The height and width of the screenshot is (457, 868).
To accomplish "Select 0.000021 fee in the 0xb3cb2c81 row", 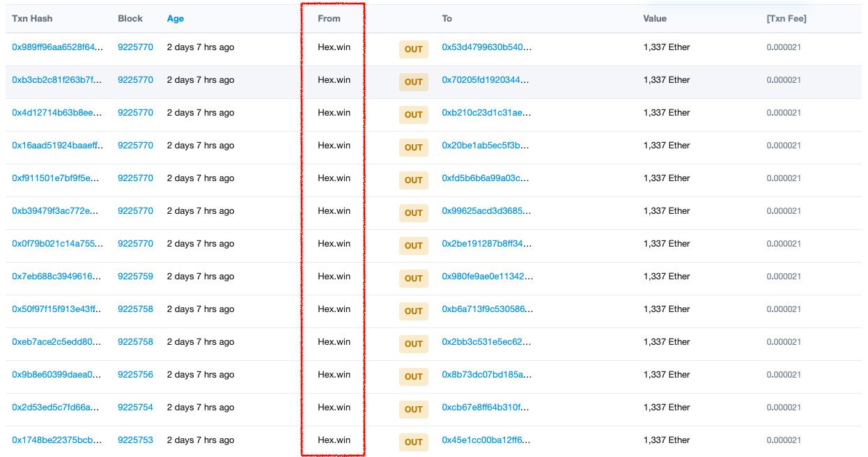I will pos(784,80).
